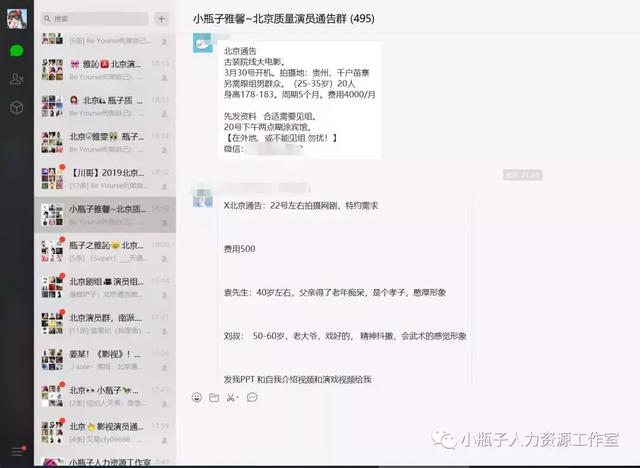Open the send file folder icon
The image size is (640, 468).
coord(214,397)
